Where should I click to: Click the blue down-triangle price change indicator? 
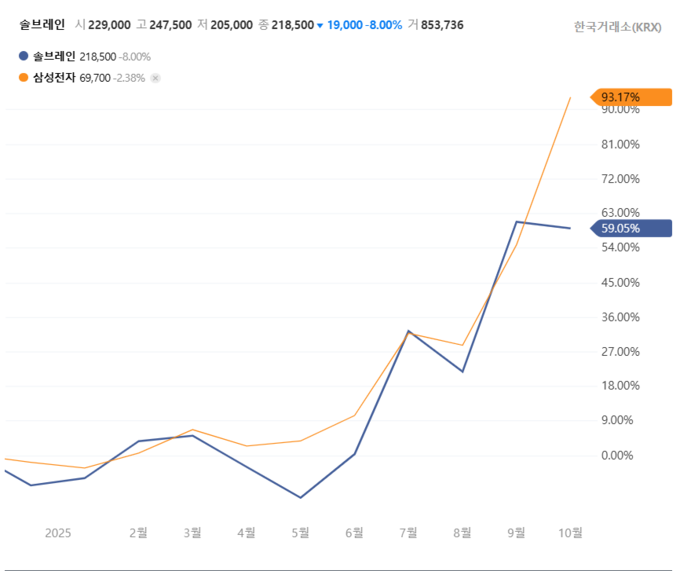(320, 24)
